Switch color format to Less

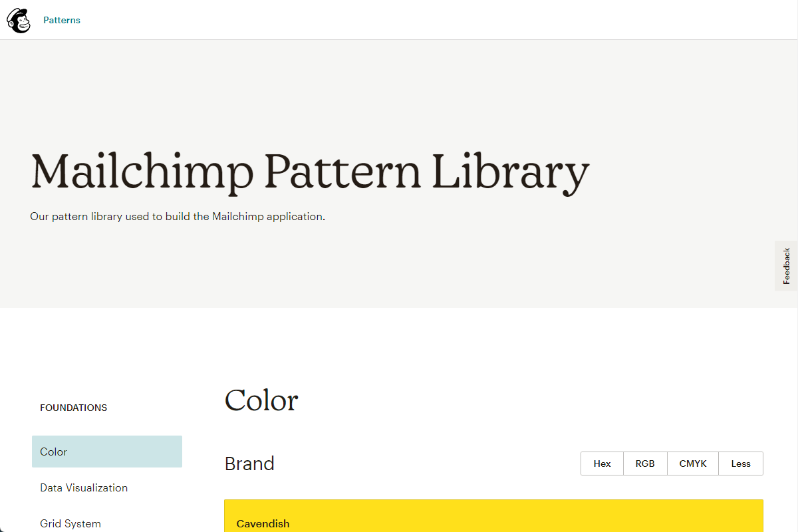coord(741,464)
